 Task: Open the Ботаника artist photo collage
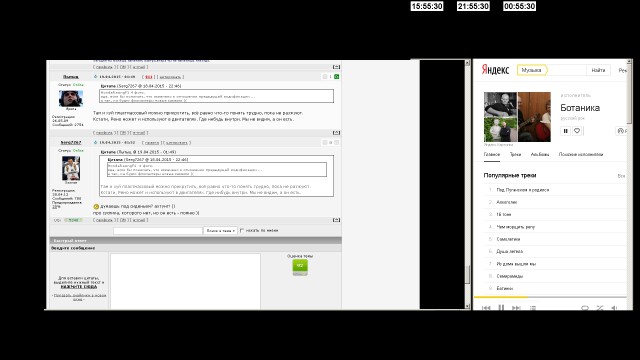pos(517,117)
